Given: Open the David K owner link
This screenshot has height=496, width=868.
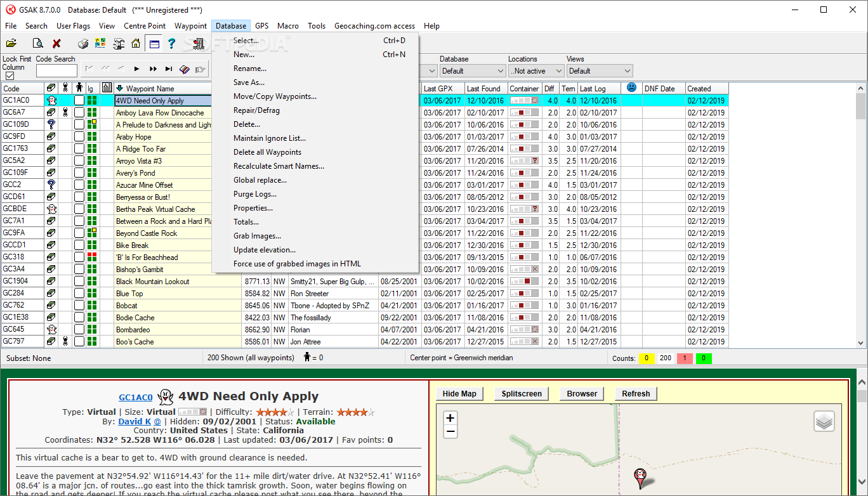Looking at the screenshot, I should (135, 421).
